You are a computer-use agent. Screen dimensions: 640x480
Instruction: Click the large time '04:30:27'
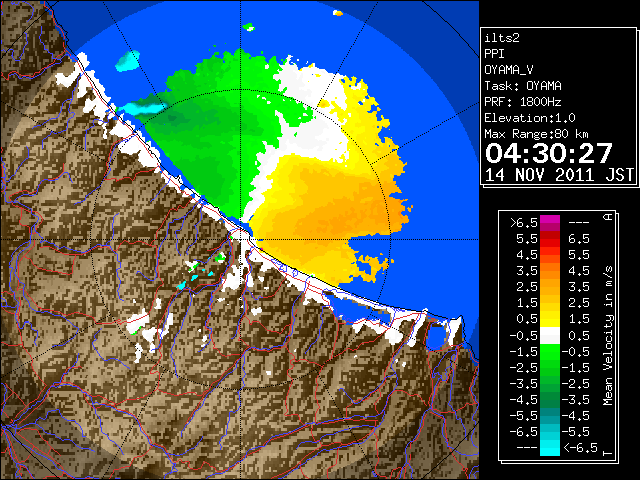pos(549,153)
